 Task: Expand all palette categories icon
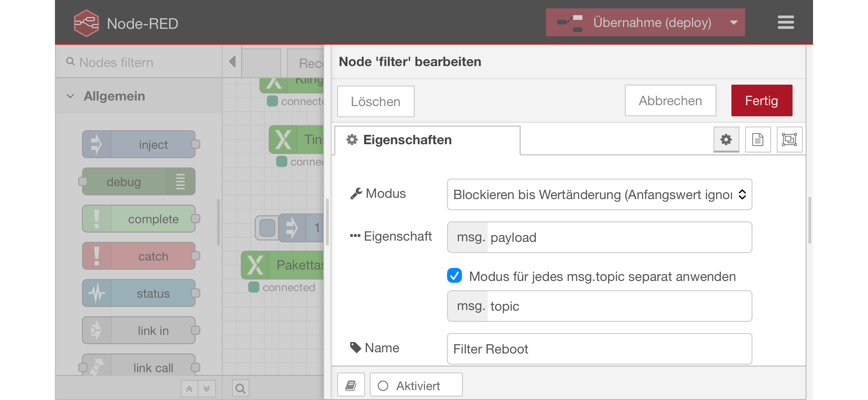click(x=207, y=389)
